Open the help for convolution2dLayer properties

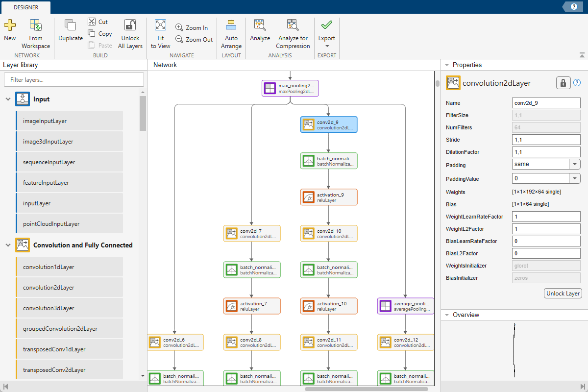coord(577,83)
